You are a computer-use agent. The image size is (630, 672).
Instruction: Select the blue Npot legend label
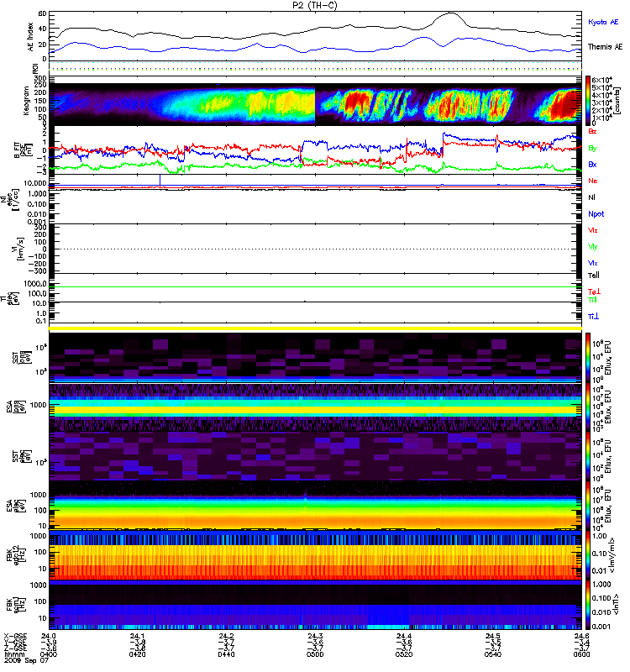point(596,214)
